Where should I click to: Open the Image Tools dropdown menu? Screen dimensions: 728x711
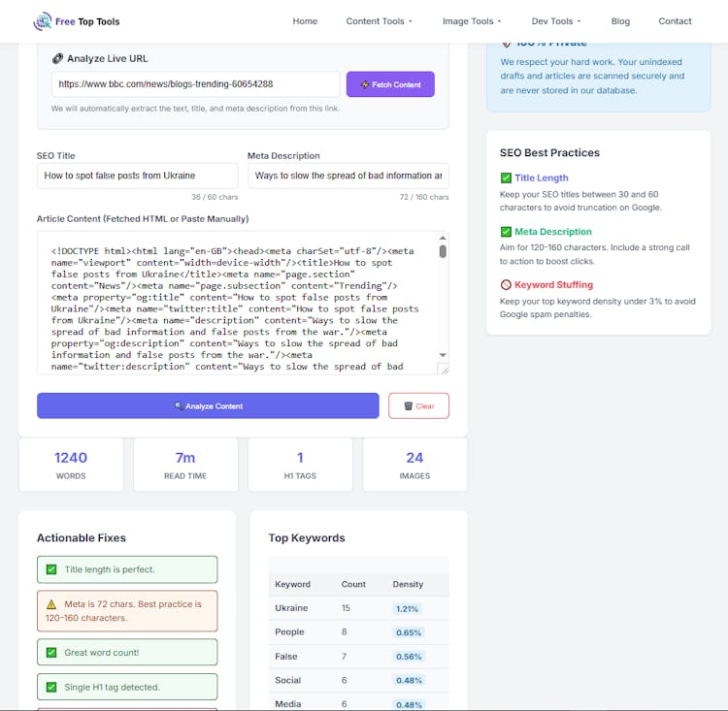(x=472, y=21)
